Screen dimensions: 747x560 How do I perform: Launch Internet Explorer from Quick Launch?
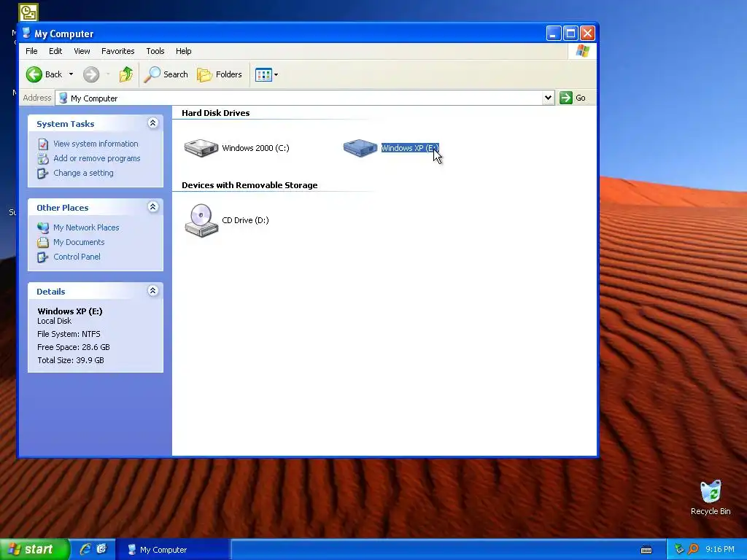pos(85,549)
